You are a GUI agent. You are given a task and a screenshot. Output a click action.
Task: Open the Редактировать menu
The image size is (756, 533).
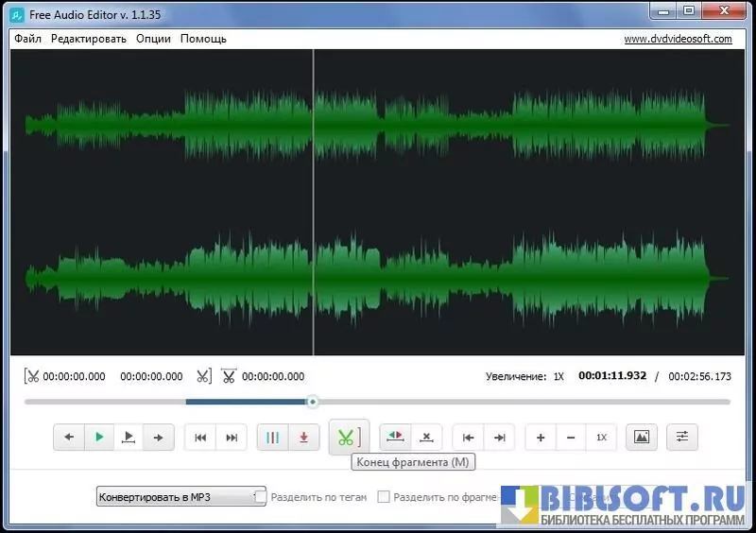click(89, 39)
